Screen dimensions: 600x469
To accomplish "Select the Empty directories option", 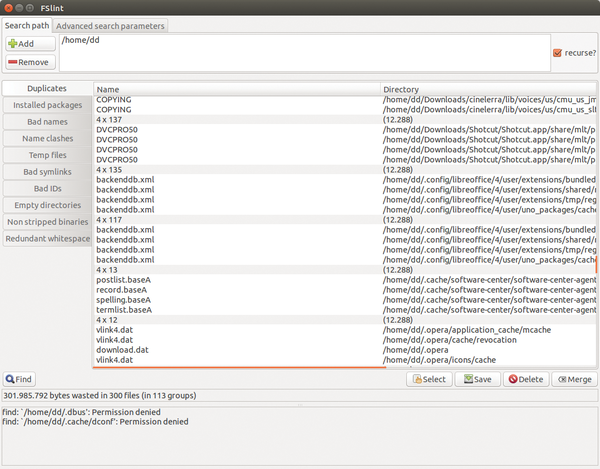I will click(47, 205).
